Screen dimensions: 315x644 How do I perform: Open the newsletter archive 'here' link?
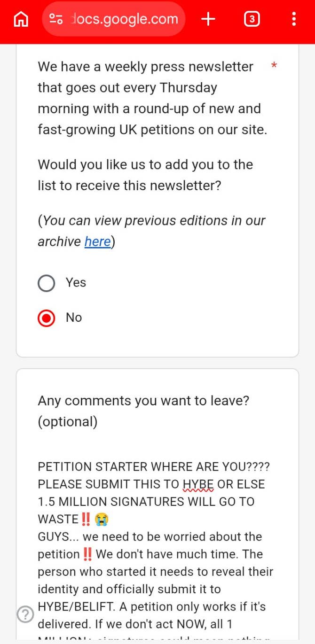(97, 241)
